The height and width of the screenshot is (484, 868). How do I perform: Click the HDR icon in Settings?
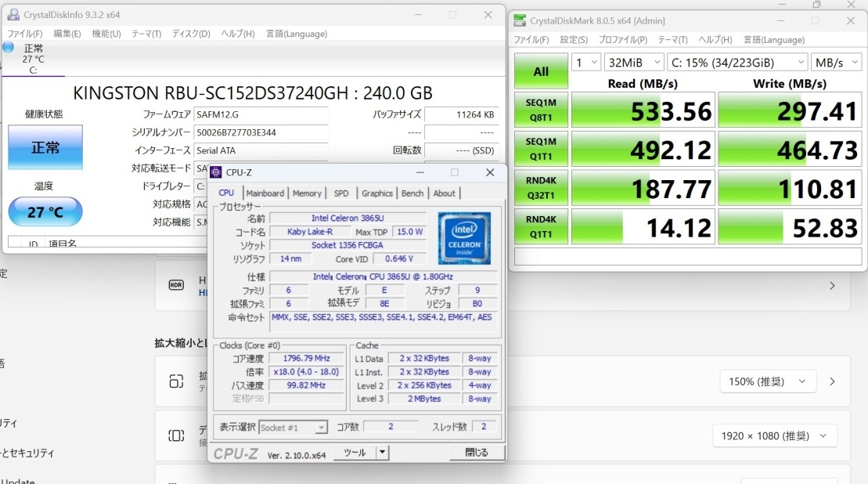(x=176, y=284)
